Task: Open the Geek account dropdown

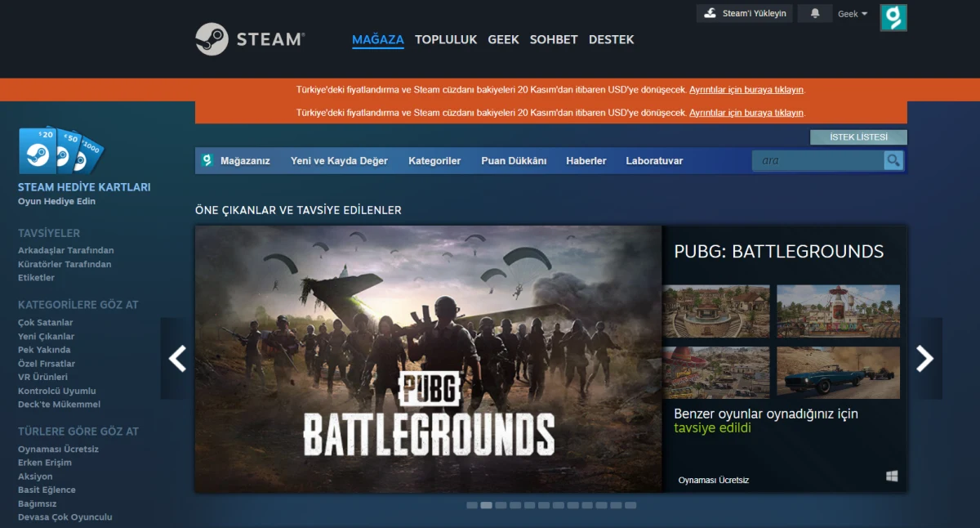Action: click(x=853, y=14)
